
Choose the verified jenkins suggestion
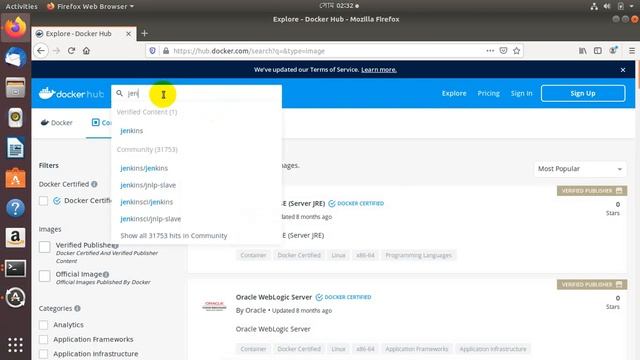tap(131, 131)
